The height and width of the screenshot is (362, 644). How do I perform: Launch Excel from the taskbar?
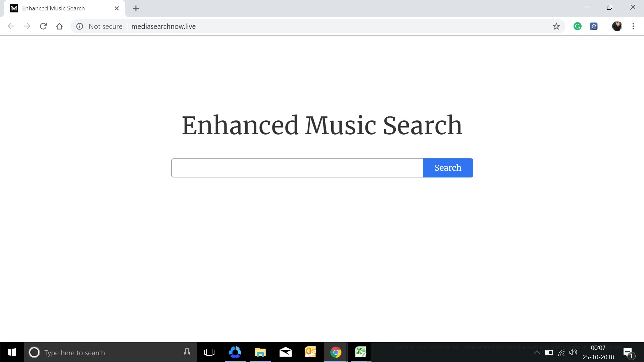click(x=360, y=352)
